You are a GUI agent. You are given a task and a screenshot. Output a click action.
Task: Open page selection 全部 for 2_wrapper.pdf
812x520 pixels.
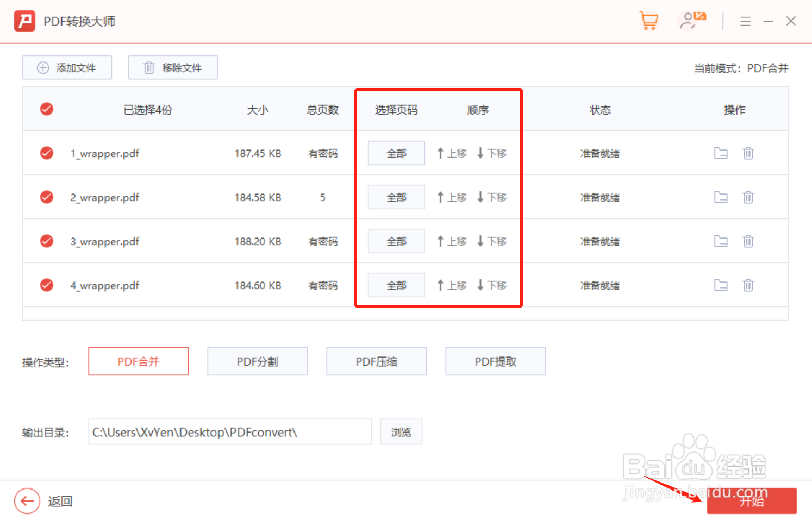click(396, 197)
